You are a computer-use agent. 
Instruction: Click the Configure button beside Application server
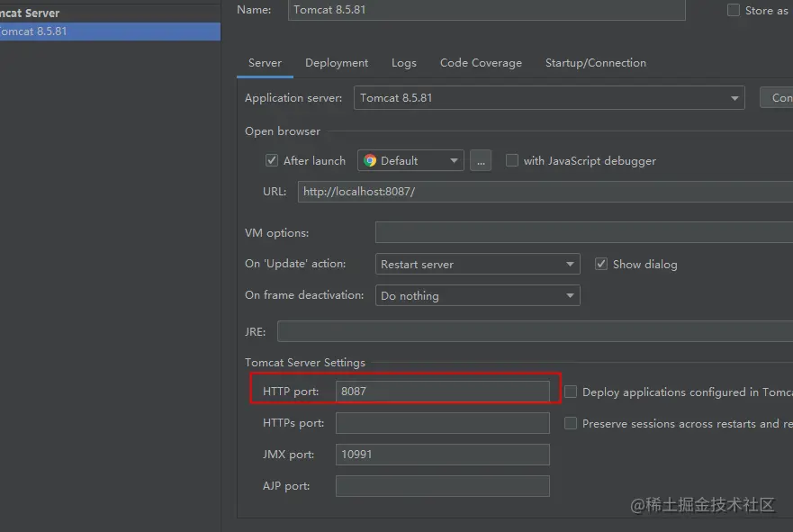pos(777,97)
